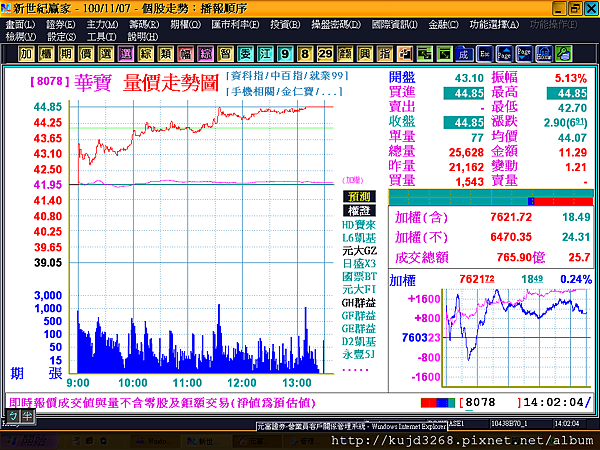The height and width of the screenshot is (450, 600).
Task: Click the Home toolbar icon
Action: pyautogui.click(x=544, y=54)
